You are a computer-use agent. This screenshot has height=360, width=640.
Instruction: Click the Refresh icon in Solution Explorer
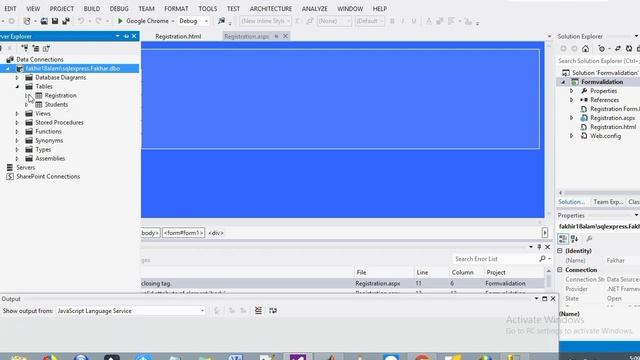click(629, 49)
